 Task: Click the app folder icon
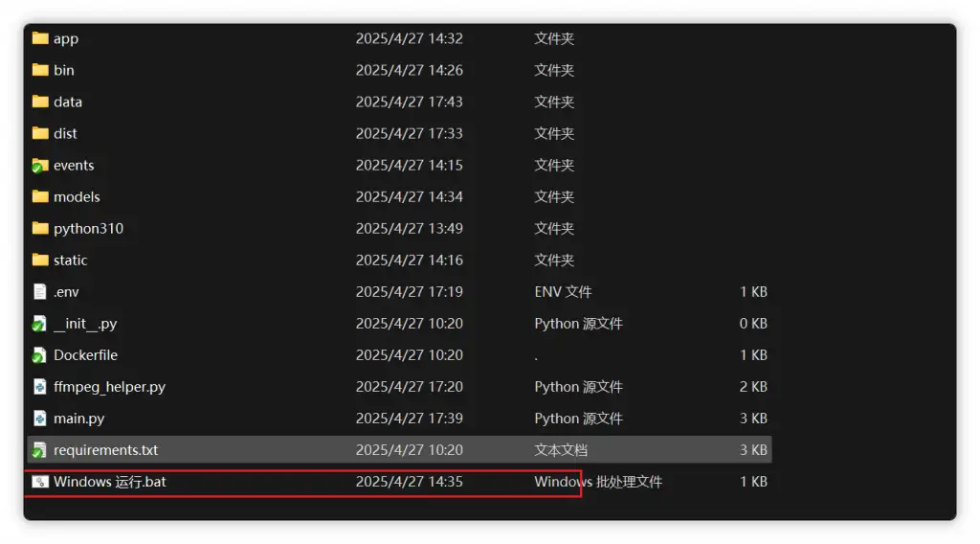click(39, 38)
